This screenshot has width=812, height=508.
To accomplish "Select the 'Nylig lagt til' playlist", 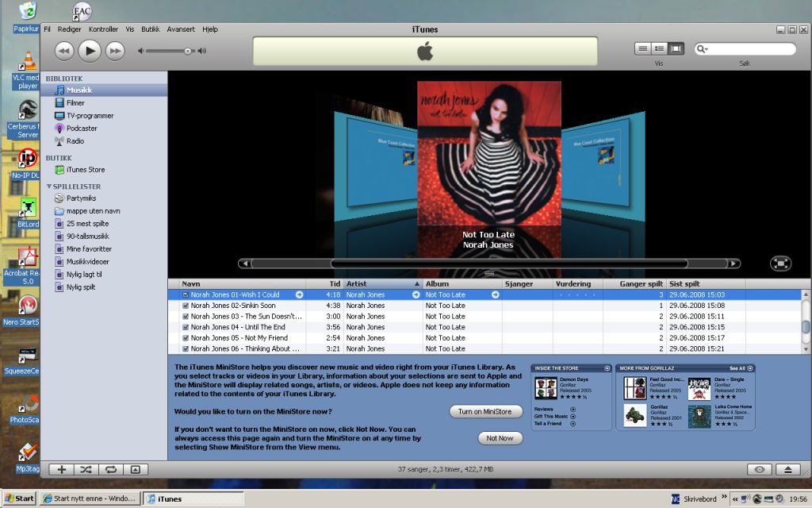I will click(84, 274).
